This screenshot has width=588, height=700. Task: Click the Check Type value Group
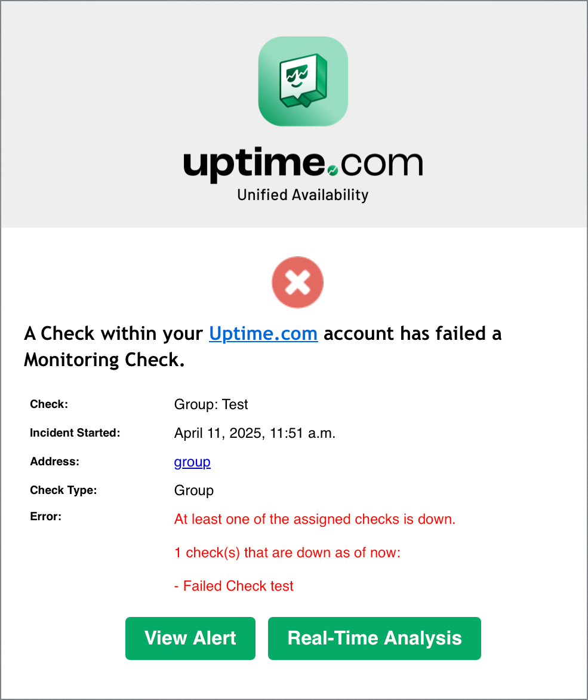193,490
